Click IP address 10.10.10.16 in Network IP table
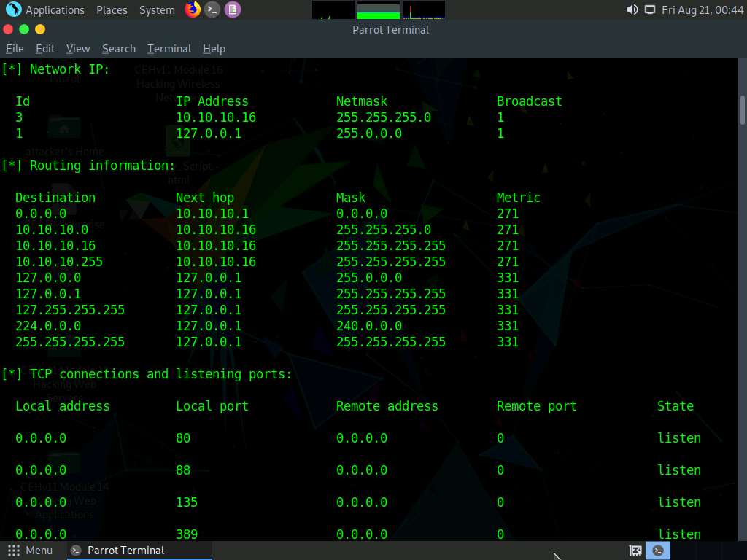This screenshot has height=560, width=747. click(x=216, y=117)
